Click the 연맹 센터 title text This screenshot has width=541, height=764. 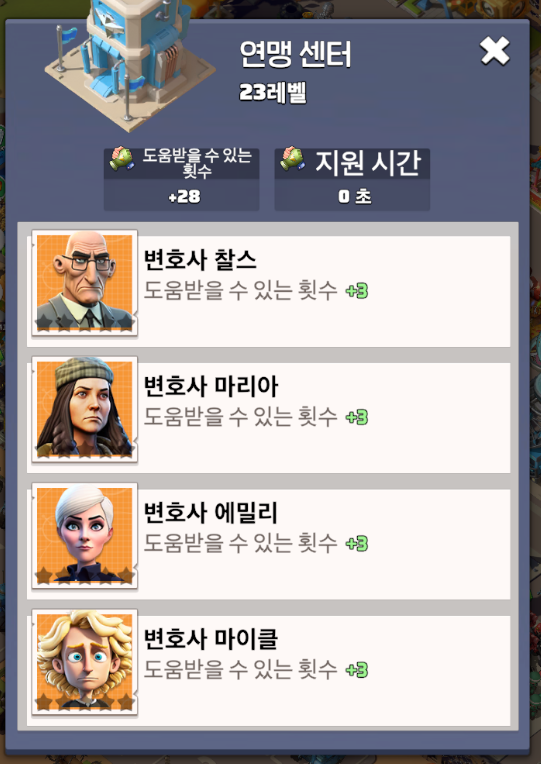(295, 54)
